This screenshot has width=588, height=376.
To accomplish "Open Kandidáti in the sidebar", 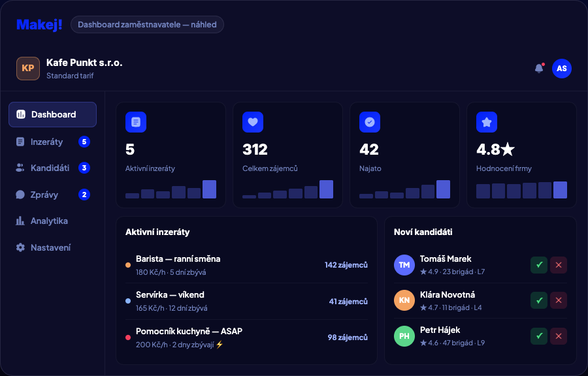I will pyautogui.click(x=52, y=168).
